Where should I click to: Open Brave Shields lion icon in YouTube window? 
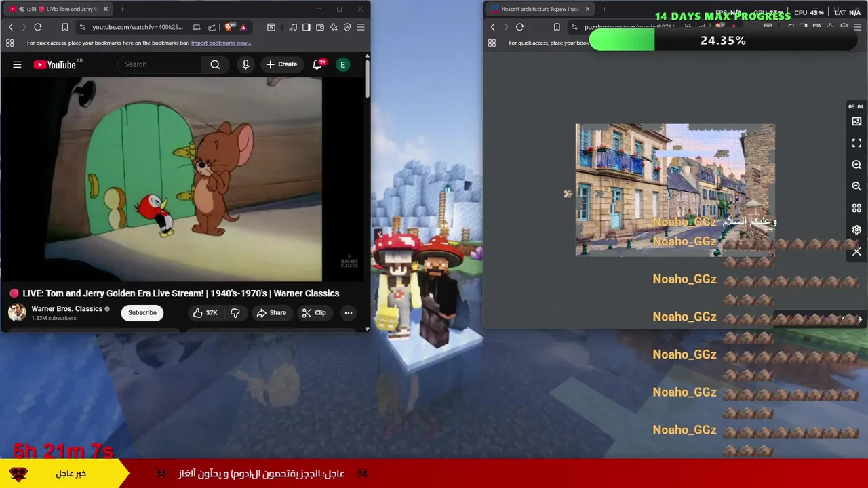[229, 27]
